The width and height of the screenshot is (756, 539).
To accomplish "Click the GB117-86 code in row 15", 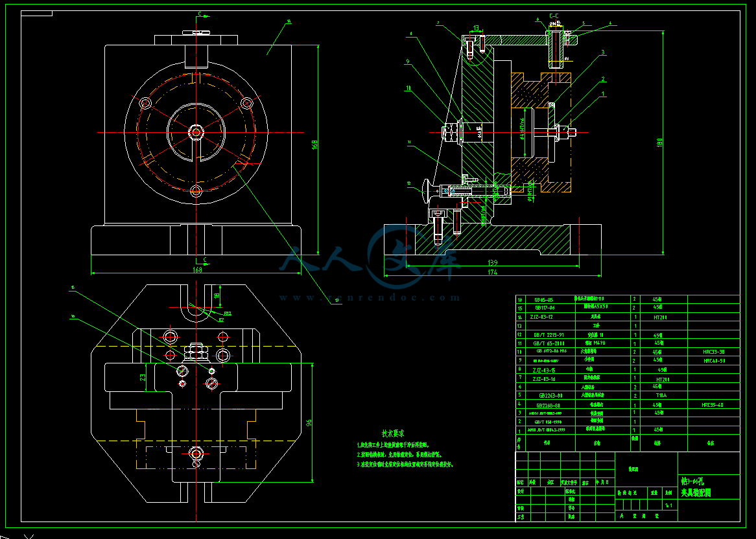I will pyautogui.click(x=545, y=308).
